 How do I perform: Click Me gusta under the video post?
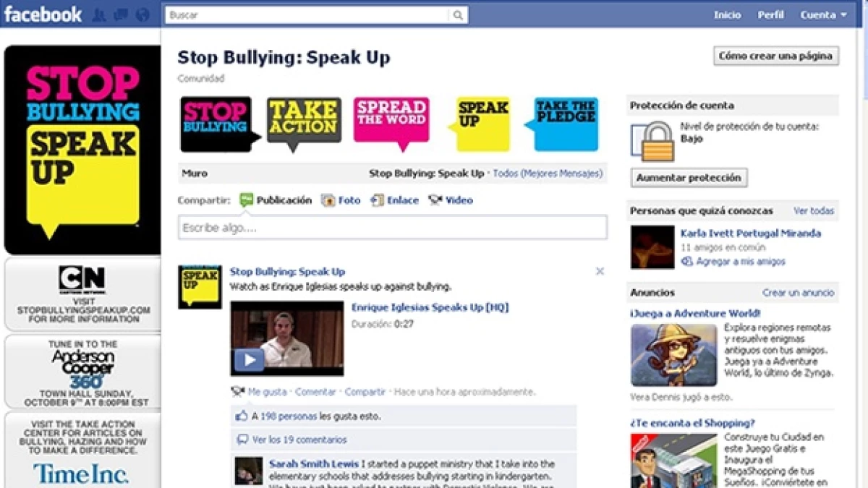(x=267, y=392)
